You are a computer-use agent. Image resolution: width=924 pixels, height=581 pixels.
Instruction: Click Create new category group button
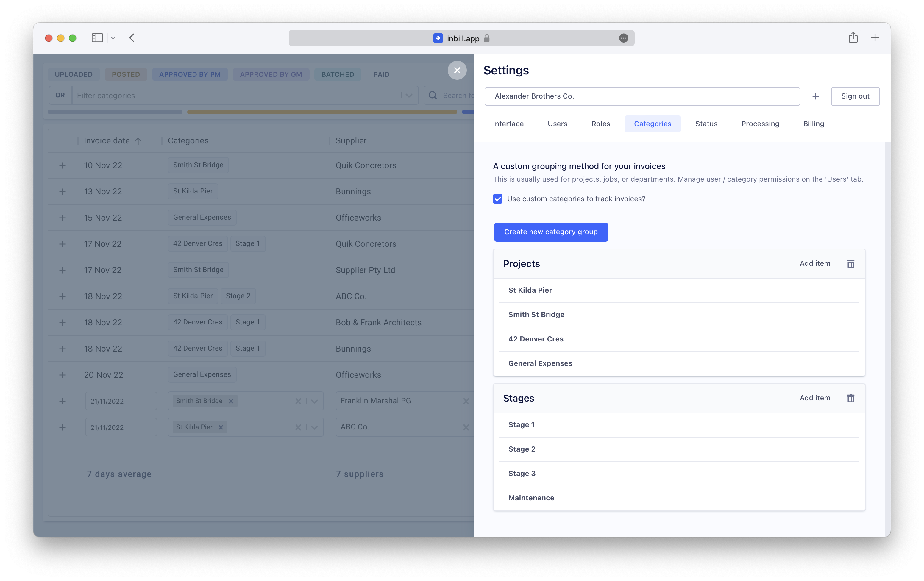[550, 232]
